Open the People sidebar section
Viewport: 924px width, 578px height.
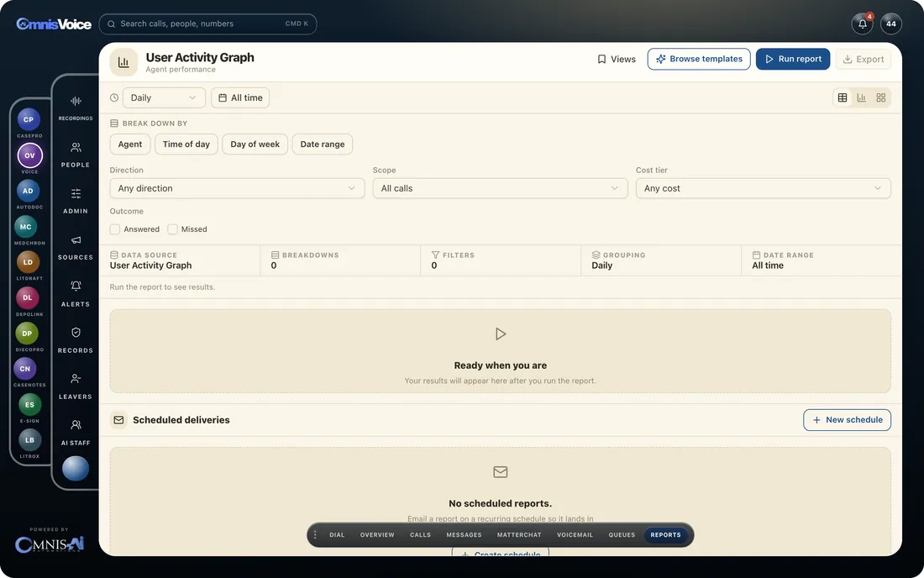tap(76, 155)
